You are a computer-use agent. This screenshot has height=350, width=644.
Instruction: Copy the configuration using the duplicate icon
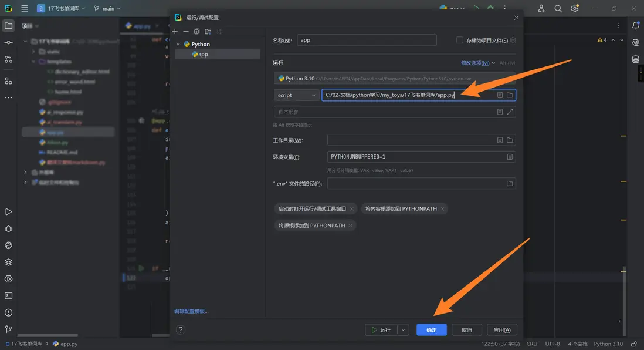(x=197, y=32)
